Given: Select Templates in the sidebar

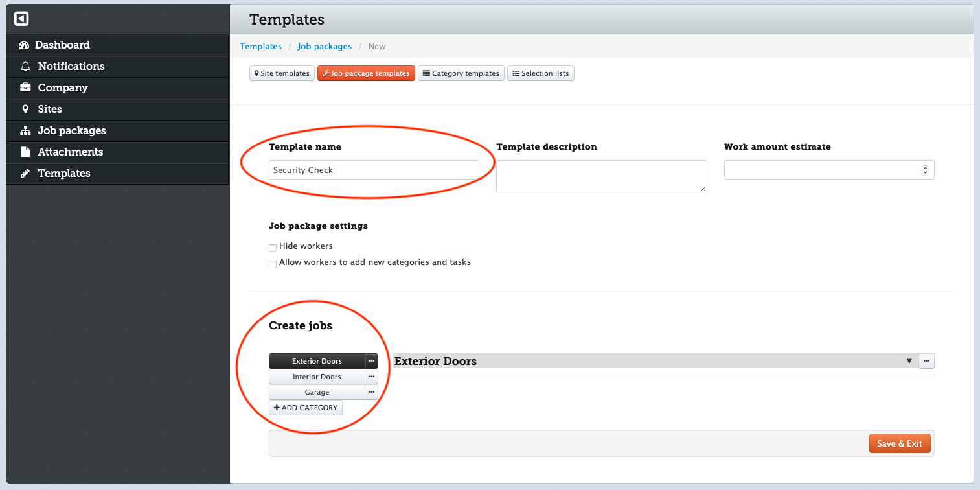Looking at the screenshot, I should 117,173.
